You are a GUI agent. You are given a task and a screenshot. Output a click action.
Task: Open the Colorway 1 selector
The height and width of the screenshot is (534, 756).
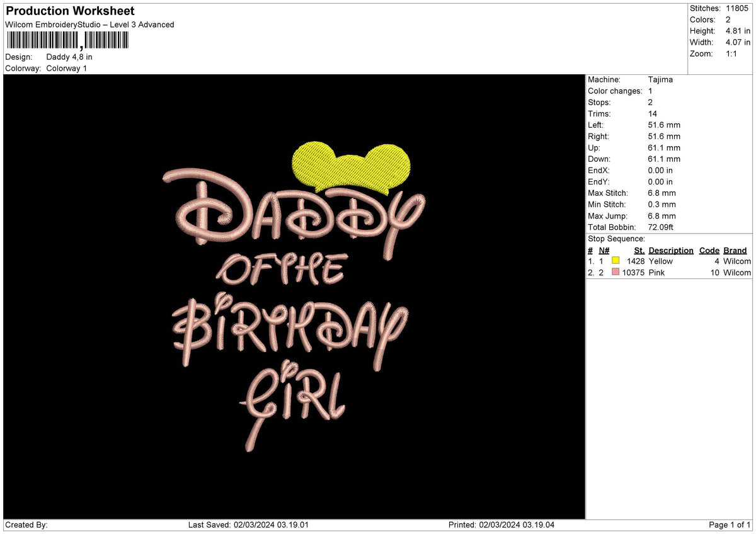[x=66, y=68]
